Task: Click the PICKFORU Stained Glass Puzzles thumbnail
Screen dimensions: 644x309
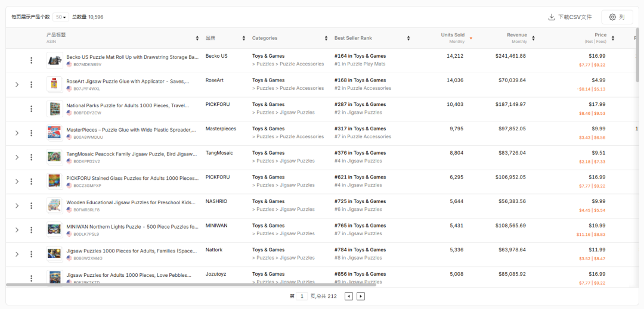Action: 54,181
